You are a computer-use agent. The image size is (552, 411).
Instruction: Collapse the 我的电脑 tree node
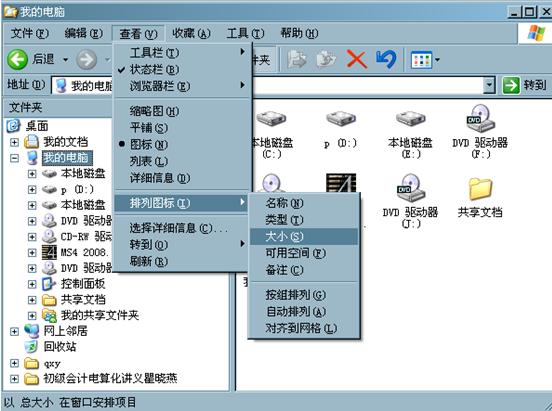(x=14, y=158)
